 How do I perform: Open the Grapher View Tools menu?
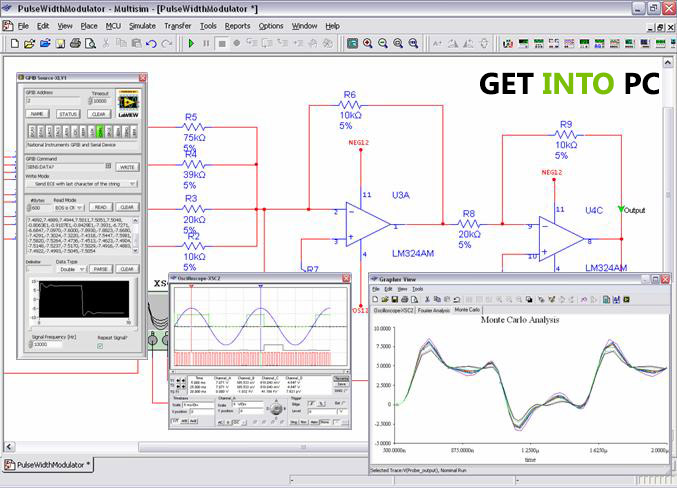click(x=418, y=289)
